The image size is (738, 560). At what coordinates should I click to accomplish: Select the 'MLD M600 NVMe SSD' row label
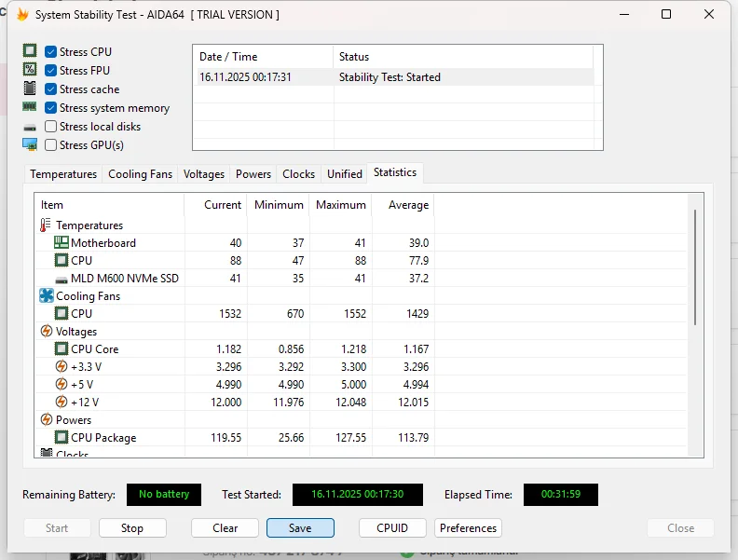(125, 278)
